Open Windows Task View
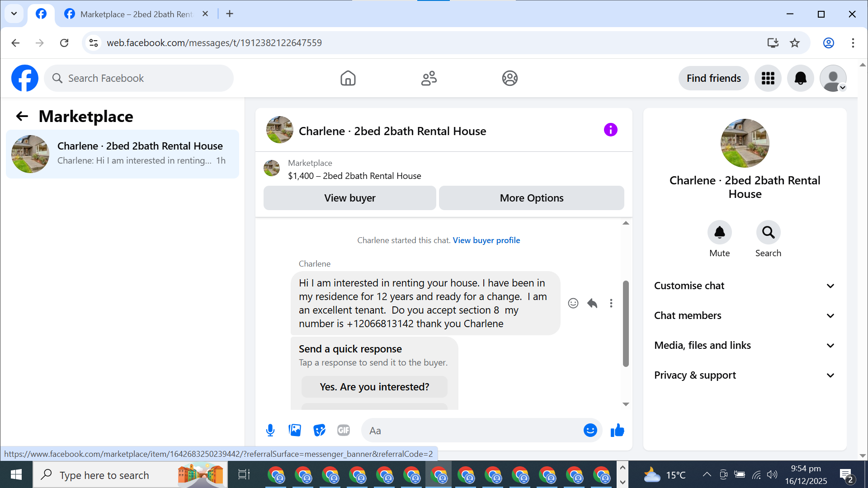This screenshot has height=488, width=868. click(244, 474)
